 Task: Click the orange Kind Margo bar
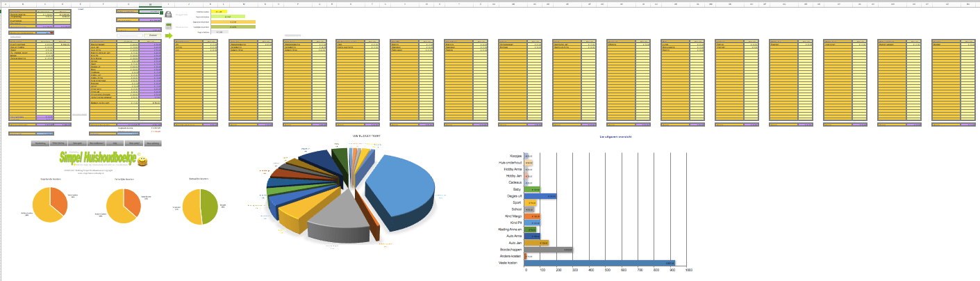pyautogui.click(x=533, y=216)
